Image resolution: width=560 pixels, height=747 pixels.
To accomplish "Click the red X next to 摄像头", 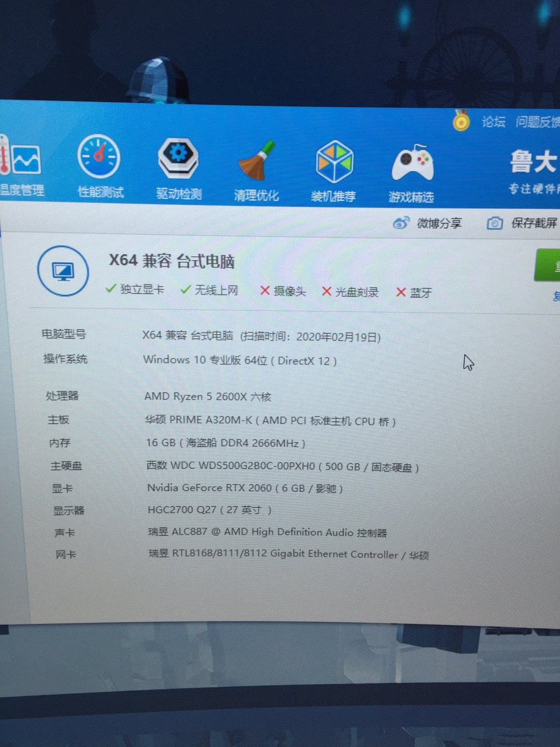I will click(265, 291).
